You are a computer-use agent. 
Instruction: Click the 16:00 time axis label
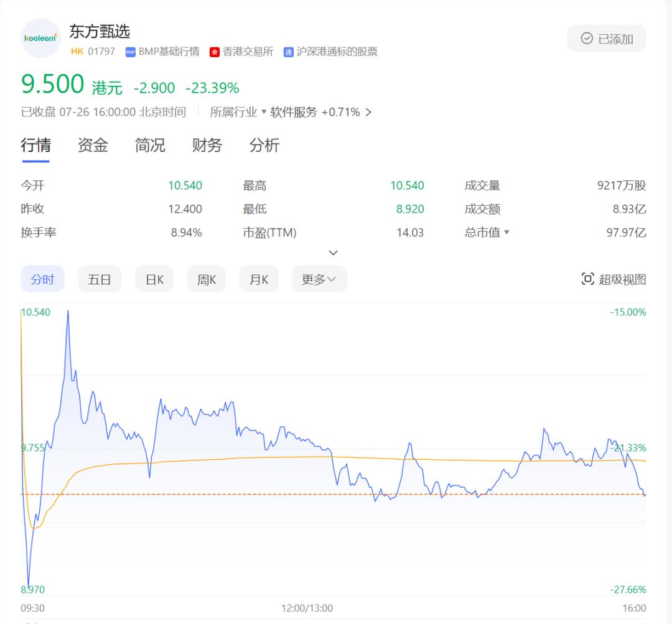tap(634, 608)
